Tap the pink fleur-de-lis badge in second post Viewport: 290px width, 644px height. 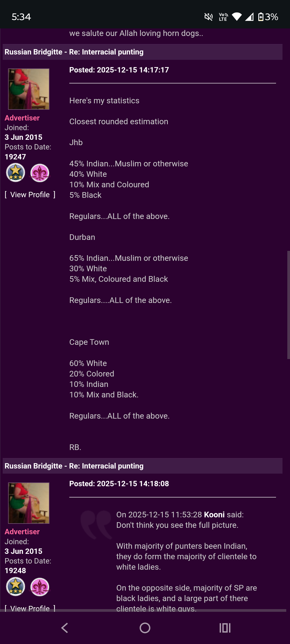pos(40,587)
